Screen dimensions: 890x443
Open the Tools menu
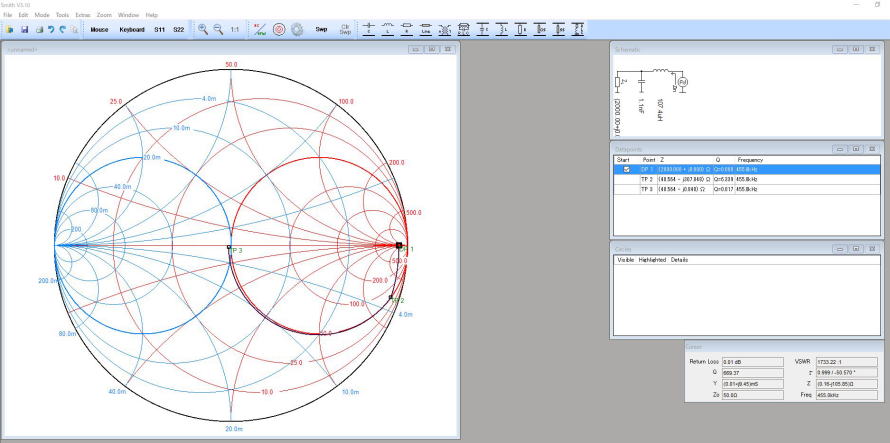(62, 14)
